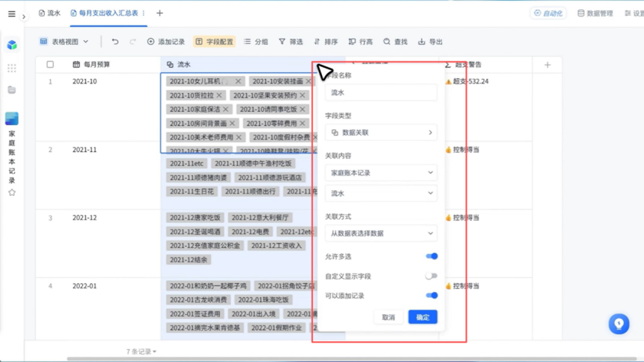Remove the 2021-10女儿耳机 tag
This screenshot has height=362, width=644.
pos(239,81)
